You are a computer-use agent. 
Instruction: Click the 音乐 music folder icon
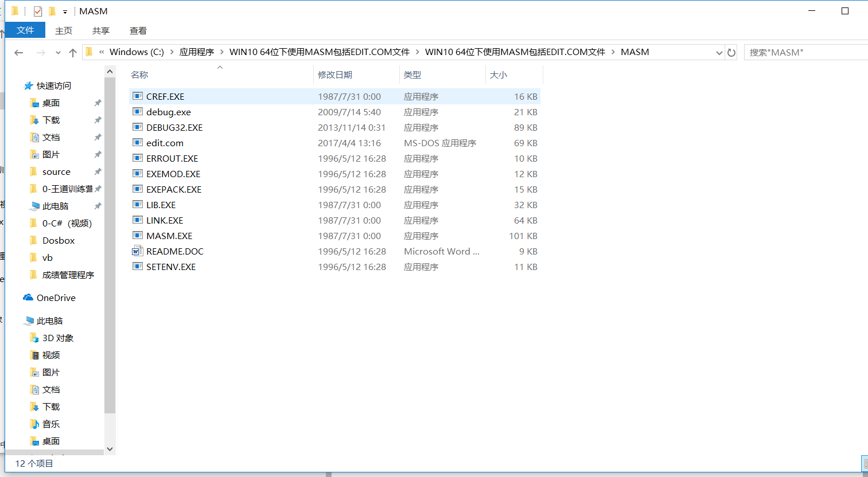point(34,424)
